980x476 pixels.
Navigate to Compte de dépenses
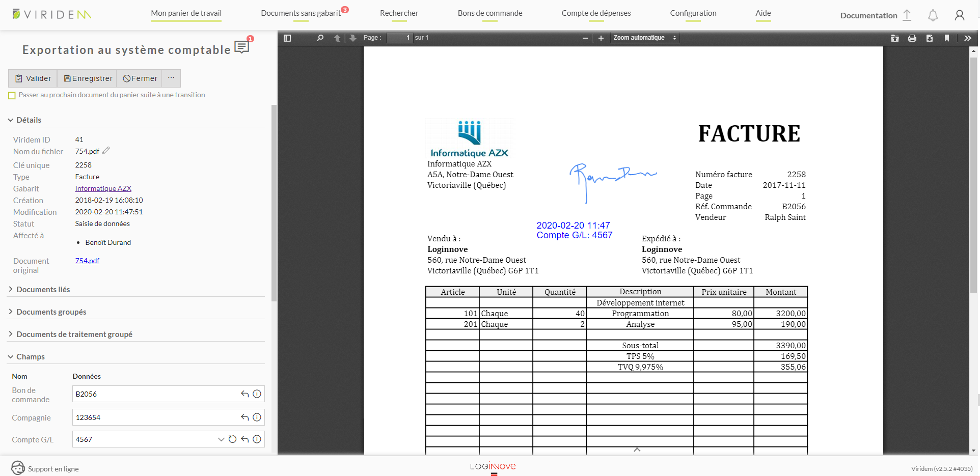(x=596, y=14)
